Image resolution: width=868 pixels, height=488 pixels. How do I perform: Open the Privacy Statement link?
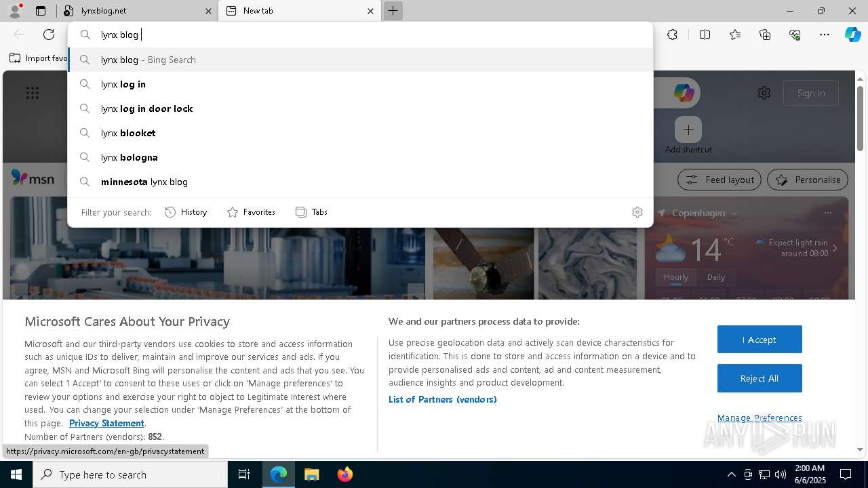tap(106, 423)
